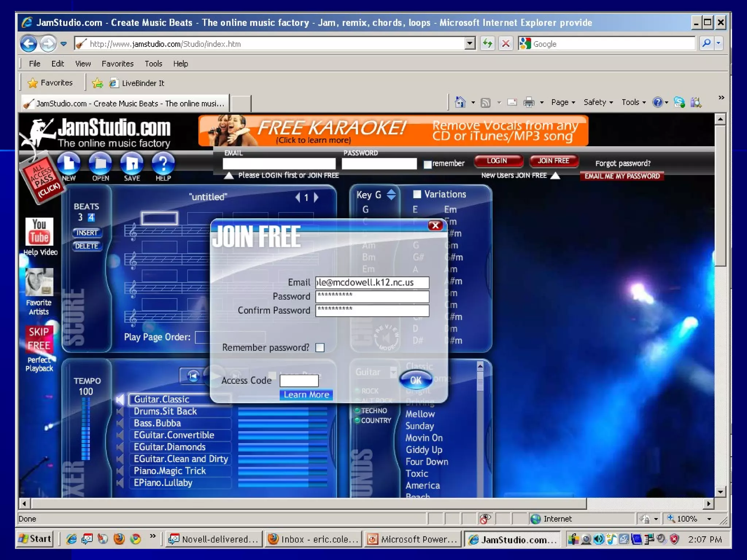Click the All Access Pass tag
The height and width of the screenshot is (560, 747).
point(42,179)
